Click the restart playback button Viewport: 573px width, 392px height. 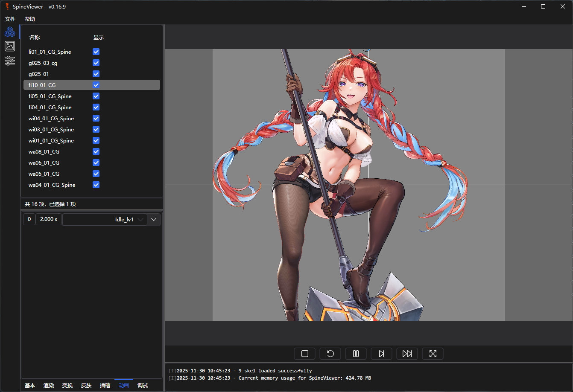[x=330, y=354]
